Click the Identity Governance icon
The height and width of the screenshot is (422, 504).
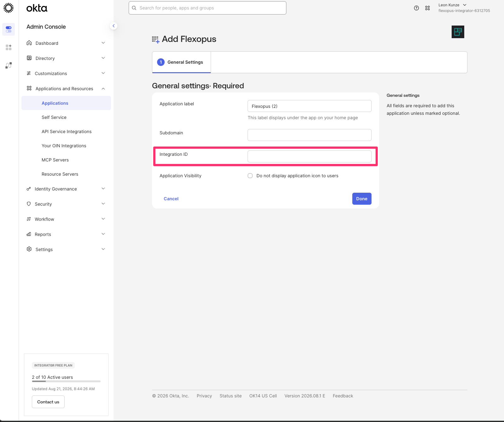click(29, 189)
